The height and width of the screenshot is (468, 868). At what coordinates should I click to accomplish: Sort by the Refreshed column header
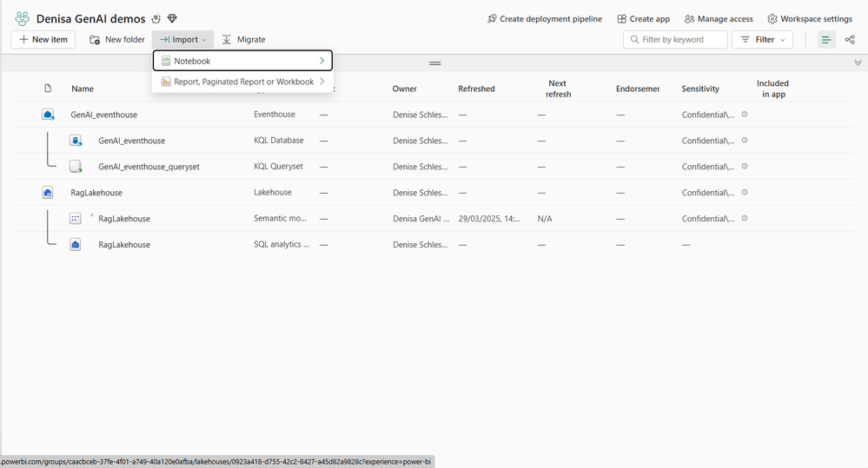click(x=477, y=89)
